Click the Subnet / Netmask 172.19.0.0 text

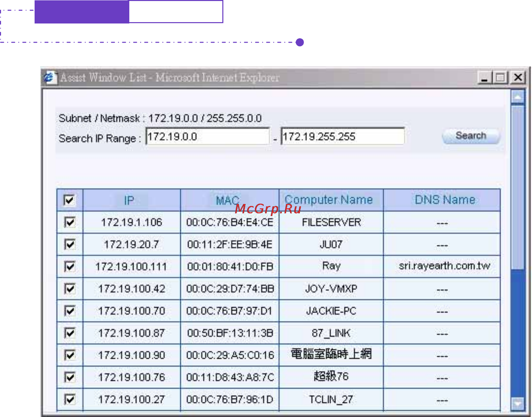coord(160,118)
